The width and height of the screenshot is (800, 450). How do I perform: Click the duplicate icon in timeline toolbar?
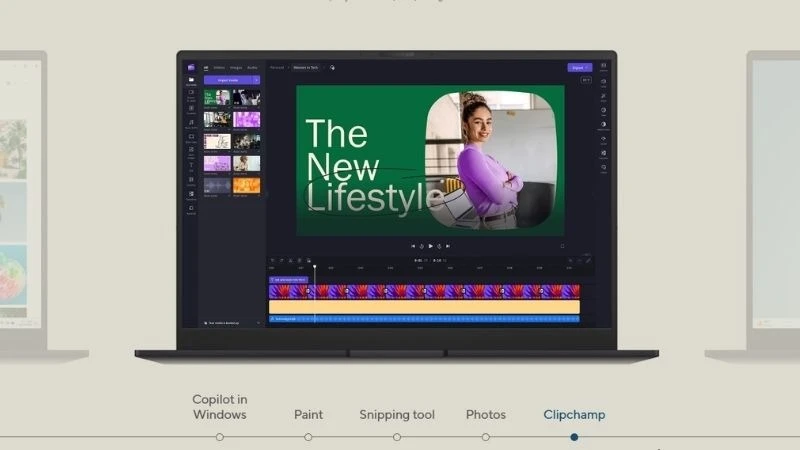pyautogui.click(x=309, y=261)
